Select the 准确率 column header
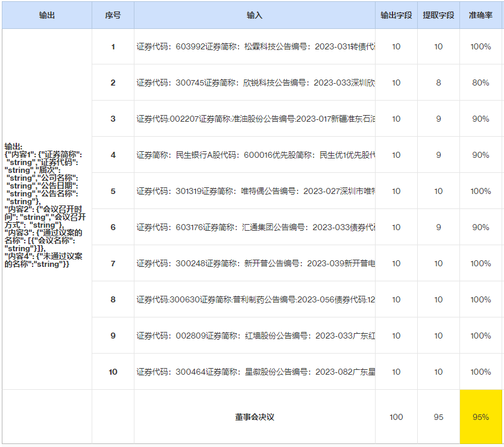The height and width of the screenshot is (447, 504). pos(480,15)
